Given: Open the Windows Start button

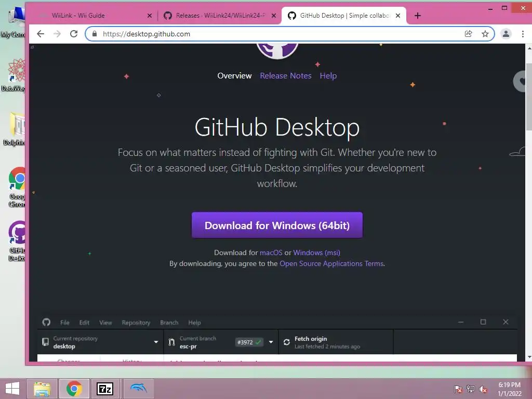Looking at the screenshot, I should (x=12, y=389).
